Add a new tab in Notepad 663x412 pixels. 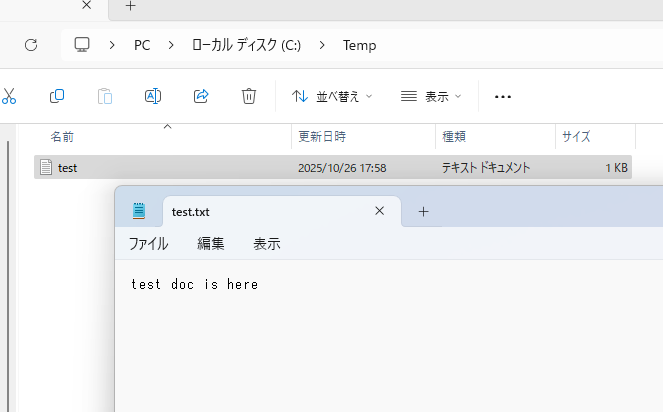(423, 211)
